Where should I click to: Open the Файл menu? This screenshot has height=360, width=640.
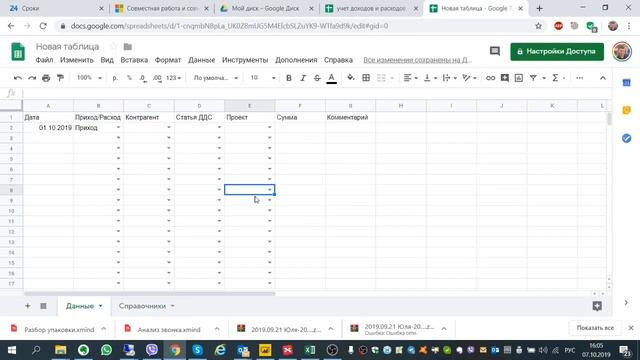44,60
